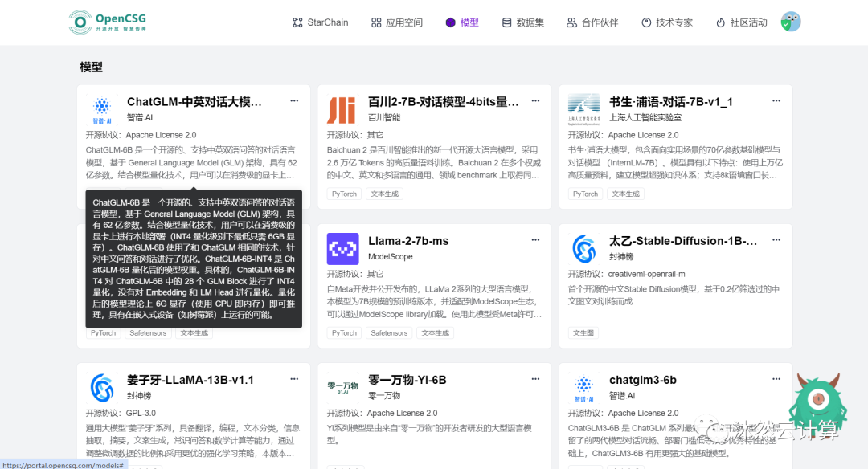Open more options for 百川2-7B card

[x=535, y=100]
